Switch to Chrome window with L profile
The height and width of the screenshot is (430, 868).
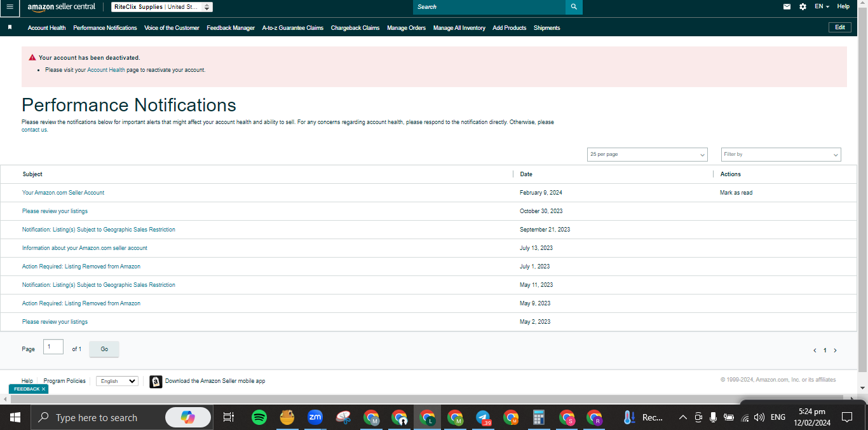(427, 417)
